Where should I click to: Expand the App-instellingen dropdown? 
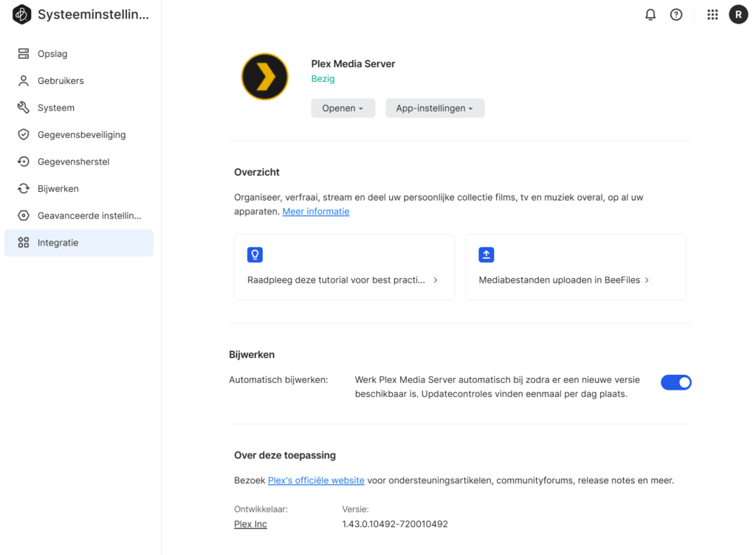(x=435, y=108)
